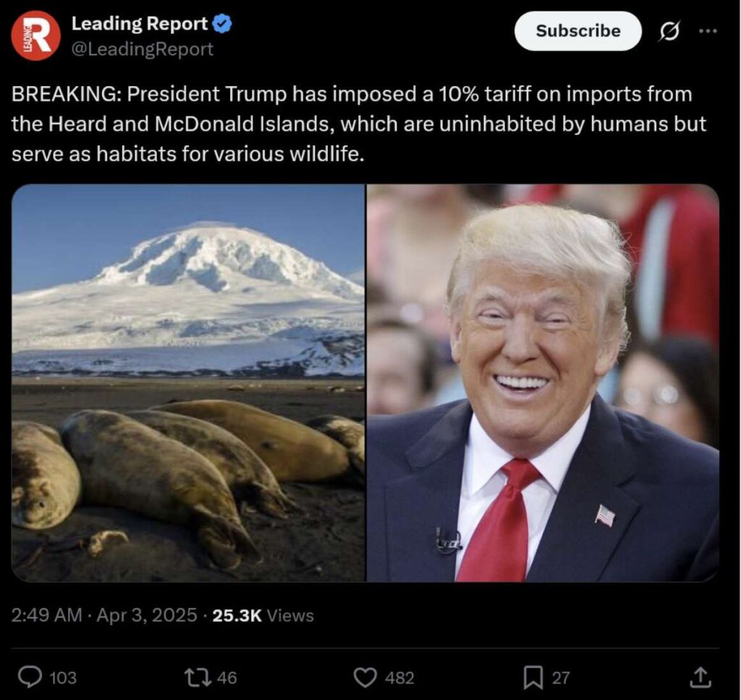
Task: Click the BREAKING tariff post text
Action: pyautogui.click(x=359, y=124)
